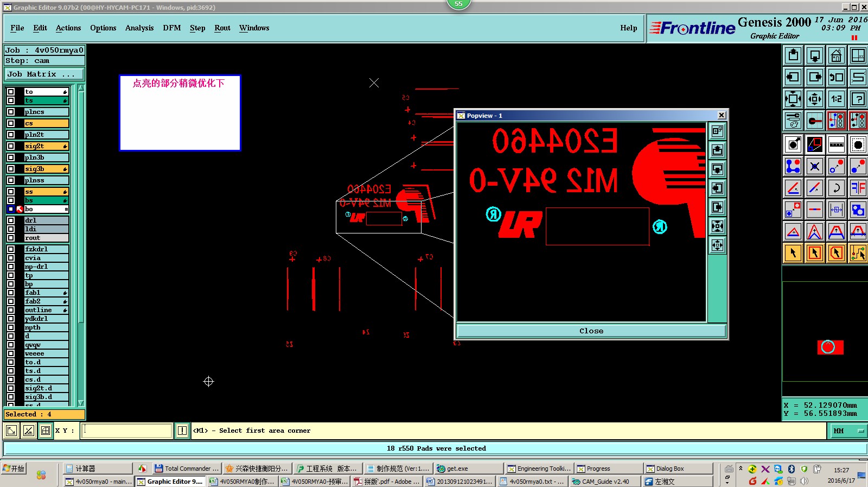
Task: Toggle the checkbox for layer bo
Action: click(11, 209)
